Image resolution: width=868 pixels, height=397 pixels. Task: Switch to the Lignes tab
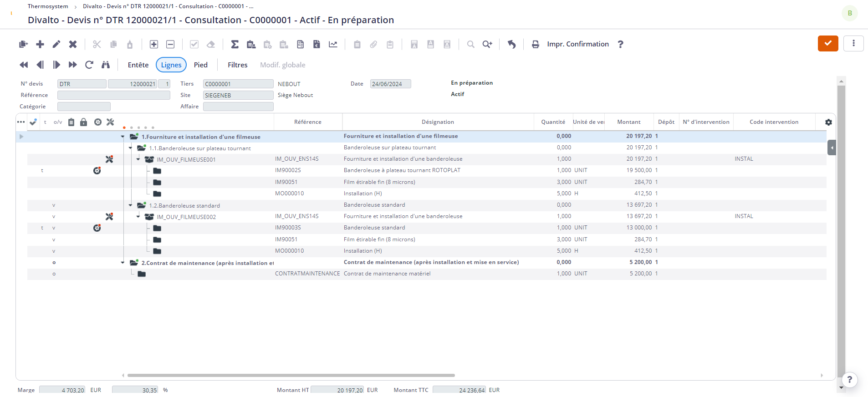coord(171,65)
